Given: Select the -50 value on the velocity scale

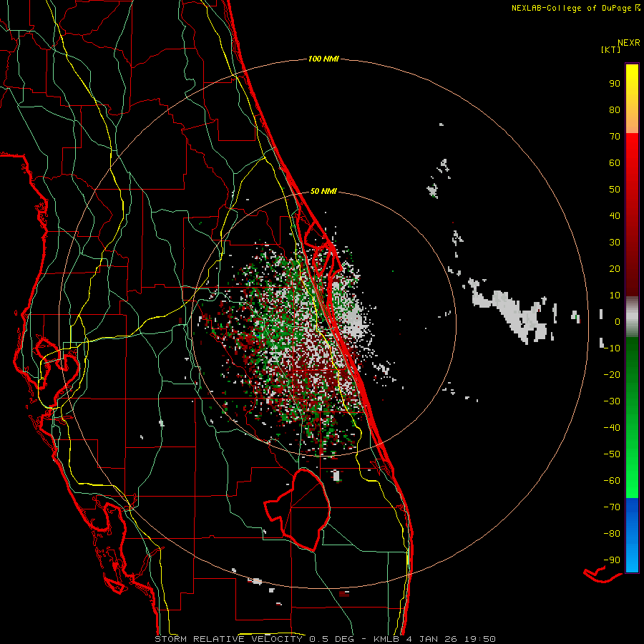Looking at the screenshot, I should coord(612,454).
